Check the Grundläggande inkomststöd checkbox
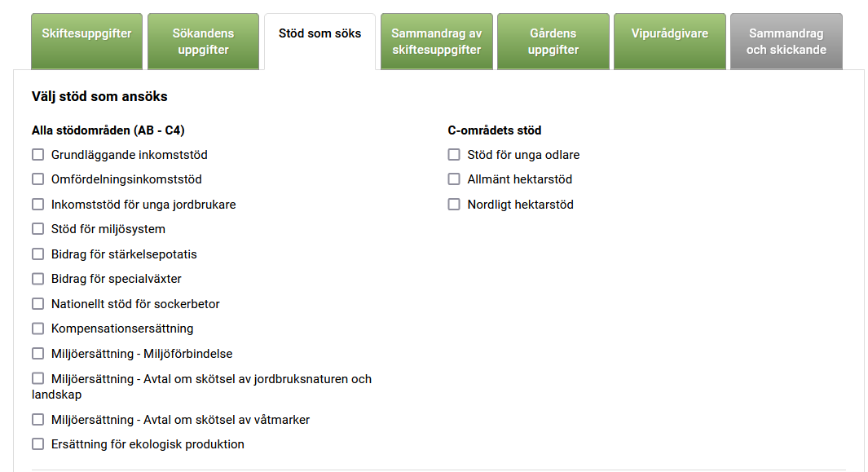Image resolution: width=868 pixels, height=472 pixels. click(x=38, y=155)
